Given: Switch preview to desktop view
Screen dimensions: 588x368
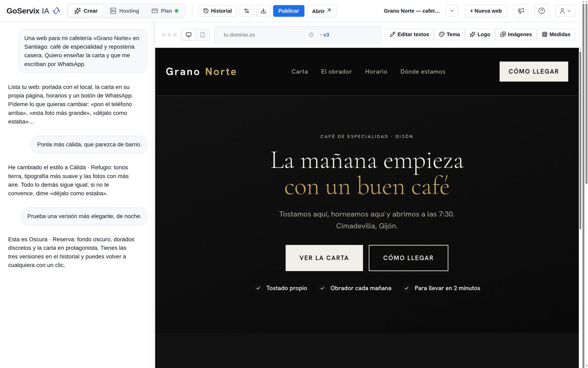Looking at the screenshot, I should point(189,35).
